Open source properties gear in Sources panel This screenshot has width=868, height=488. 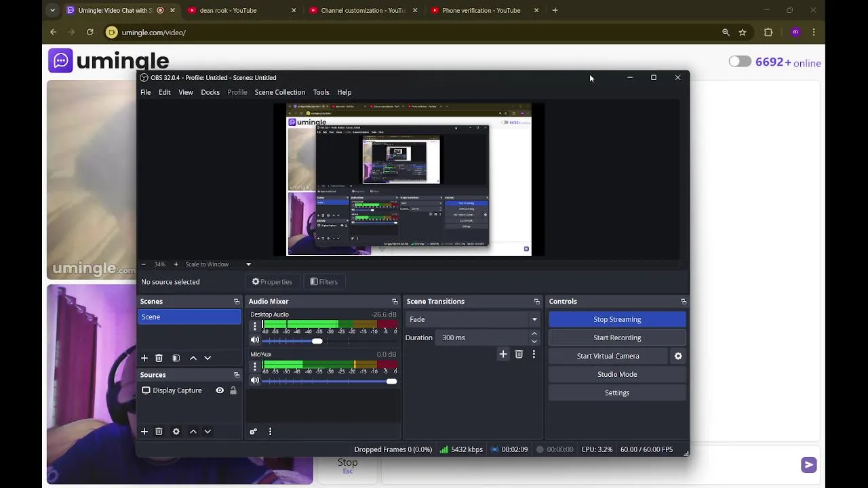(x=176, y=431)
